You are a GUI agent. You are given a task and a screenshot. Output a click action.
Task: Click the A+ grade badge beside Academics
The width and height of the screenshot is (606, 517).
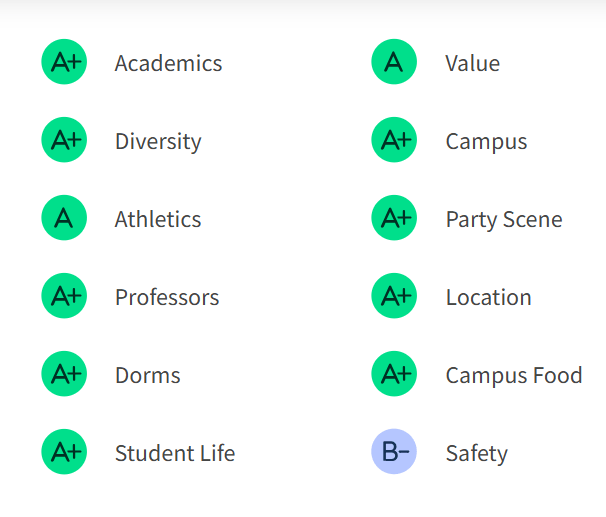(64, 63)
